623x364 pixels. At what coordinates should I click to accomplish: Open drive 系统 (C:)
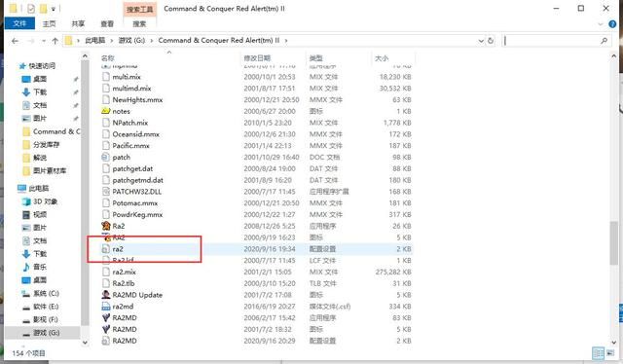click(x=46, y=293)
